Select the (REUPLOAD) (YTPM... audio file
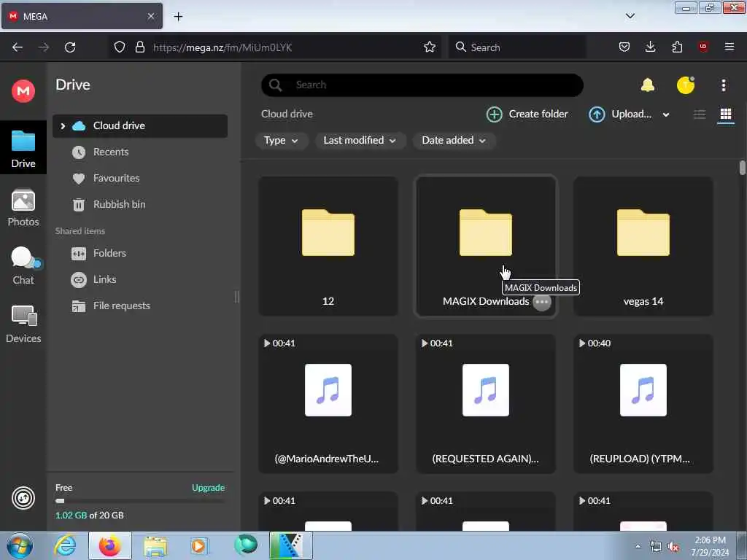 (643, 404)
